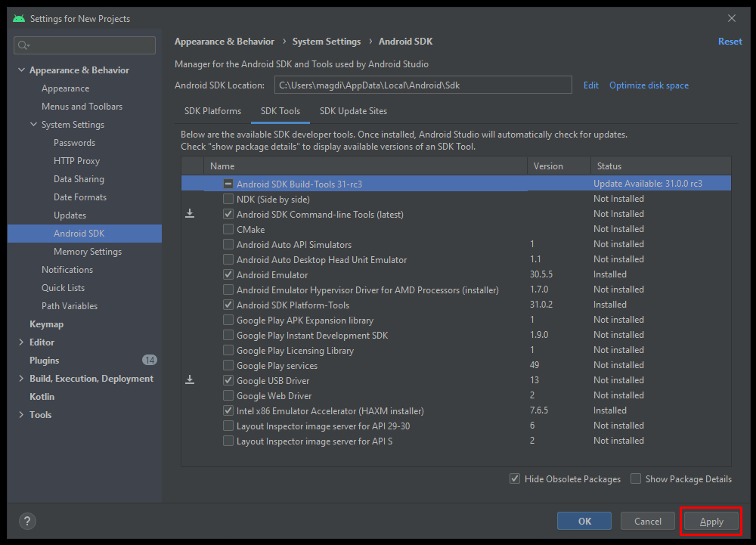756x545 pixels.
Task: Expand the Editor tree node
Action: (21, 342)
